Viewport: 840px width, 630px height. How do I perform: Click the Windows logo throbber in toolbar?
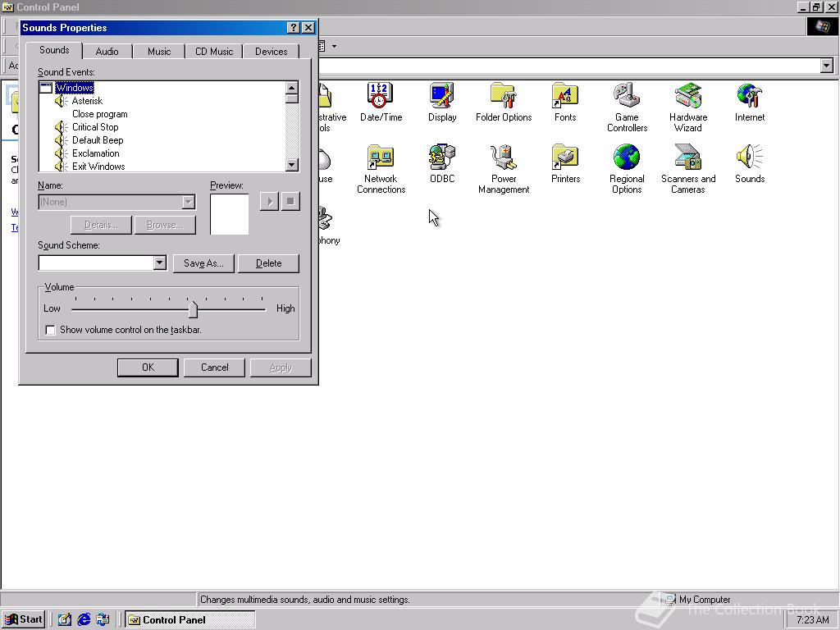pyautogui.click(x=822, y=27)
